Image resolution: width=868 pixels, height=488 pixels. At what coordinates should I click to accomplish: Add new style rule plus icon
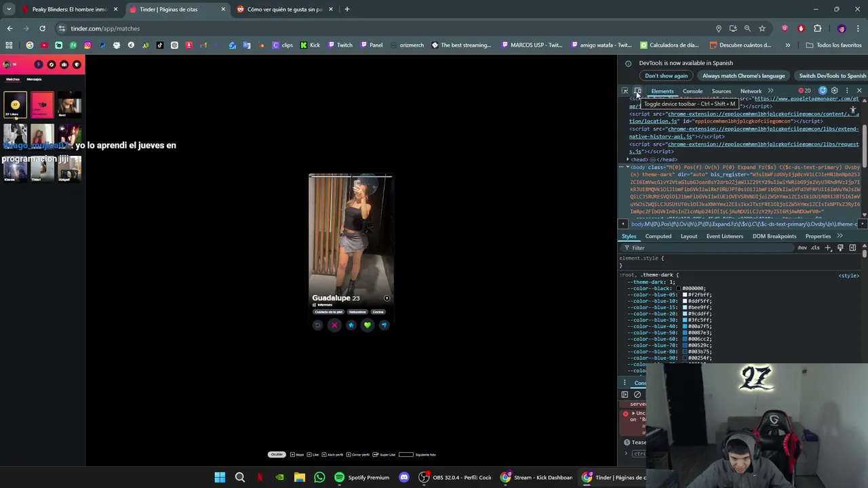(828, 248)
